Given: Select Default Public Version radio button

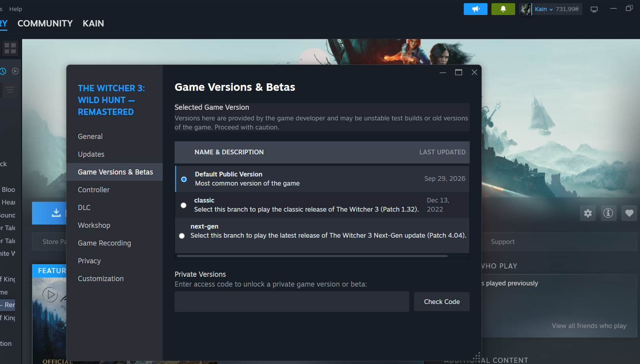Looking at the screenshot, I should 184,179.
